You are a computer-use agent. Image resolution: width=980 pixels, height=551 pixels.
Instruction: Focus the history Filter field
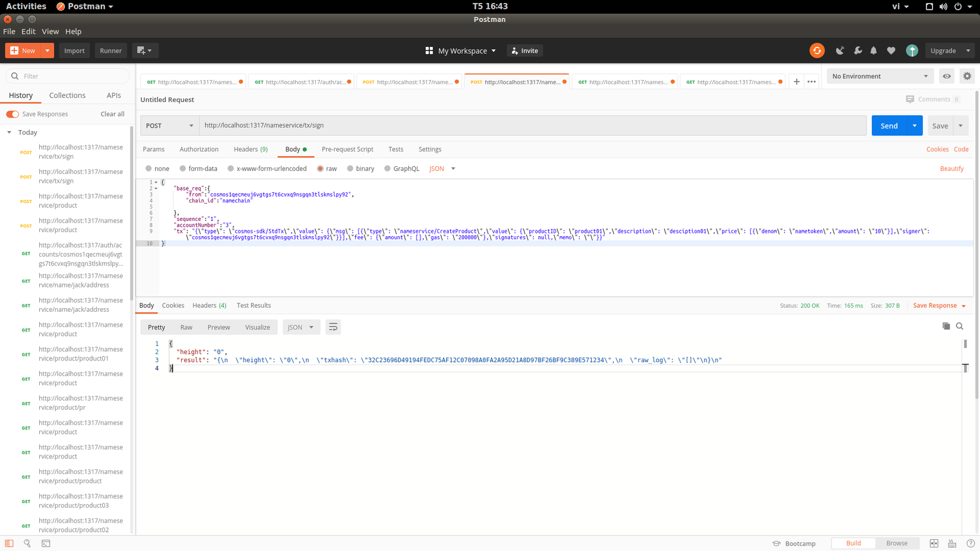click(67, 76)
